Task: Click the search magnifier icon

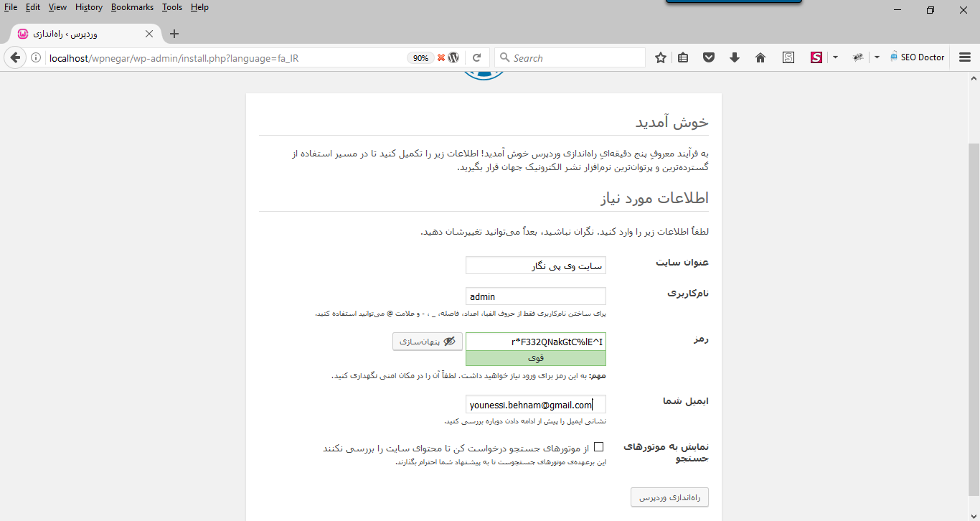Action: (x=504, y=58)
